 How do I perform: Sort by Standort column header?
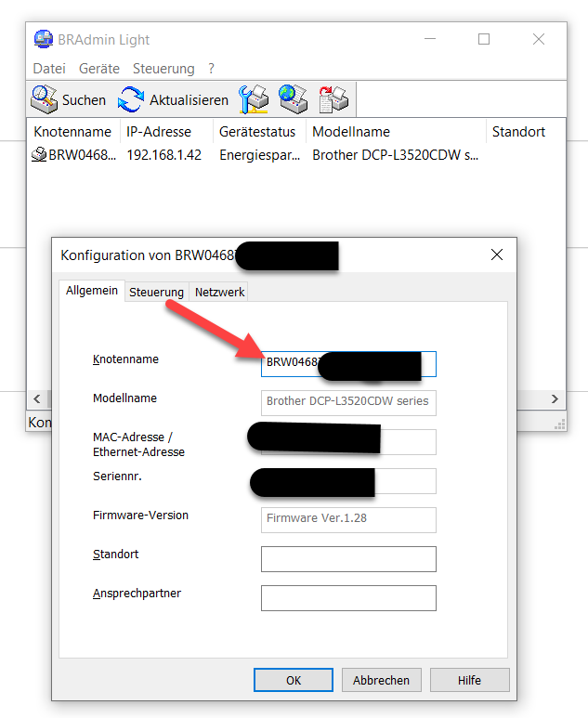tap(526, 131)
